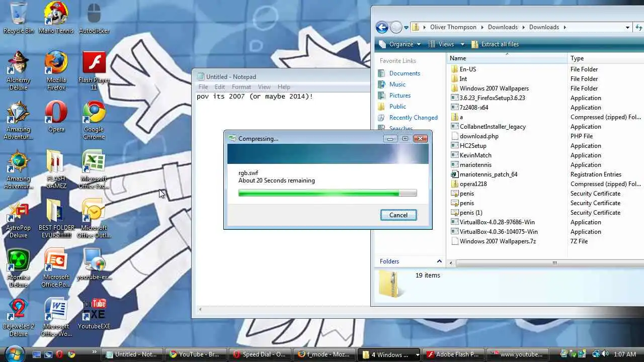Viewport: 644px width, 362px height.
Task: Click Extract all files in Explorer
Action: click(495, 44)
